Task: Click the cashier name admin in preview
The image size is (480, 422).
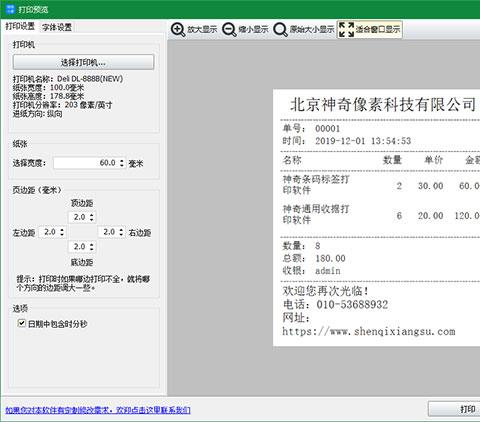Action: pos(328,271)
